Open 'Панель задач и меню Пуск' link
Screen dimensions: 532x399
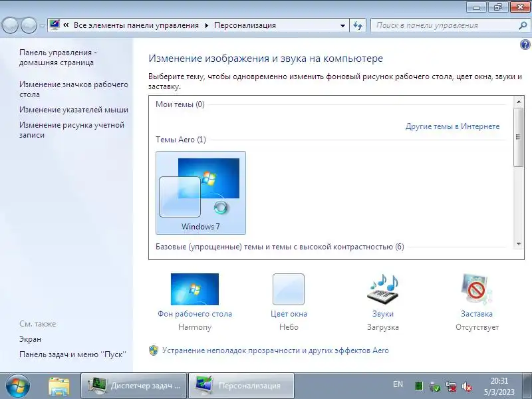pos(72,354)
